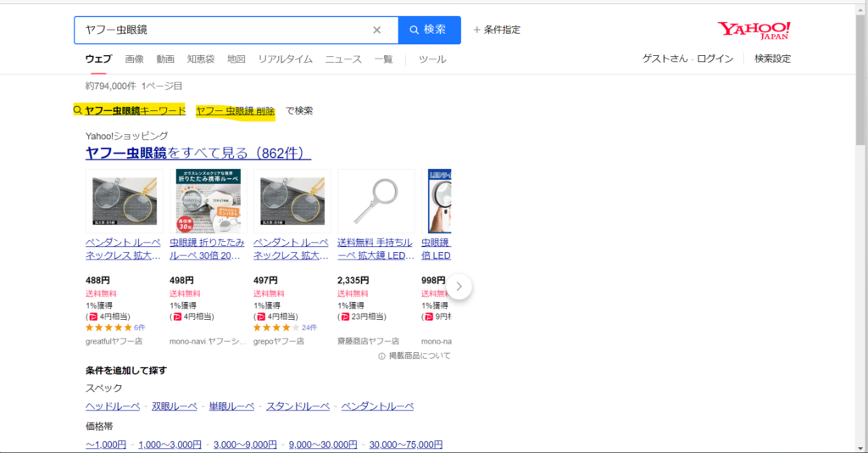Click the 齋藤商店ヤフー店 store name
The width and height of the screenshot is (868, 453).
tap(368, 341)
